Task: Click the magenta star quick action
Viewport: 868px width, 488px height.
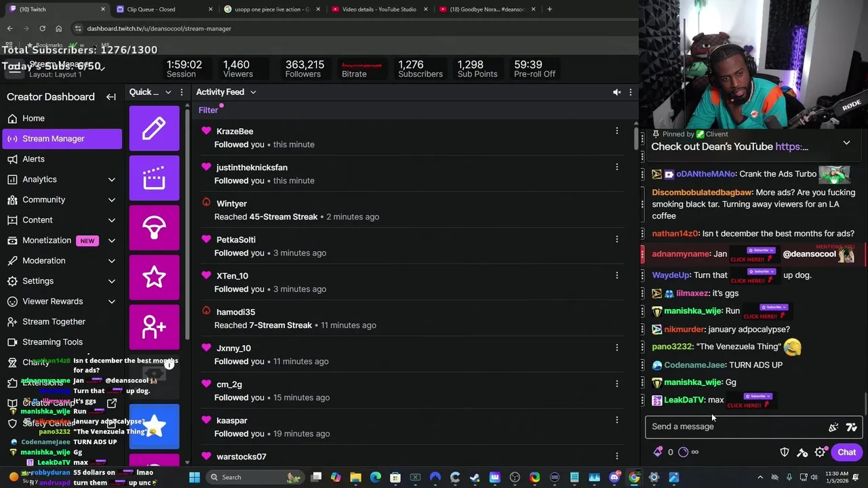Action: (155, 277)
